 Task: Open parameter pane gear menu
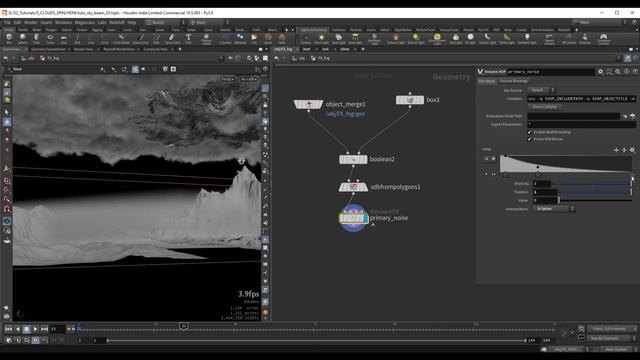(600, 71)
